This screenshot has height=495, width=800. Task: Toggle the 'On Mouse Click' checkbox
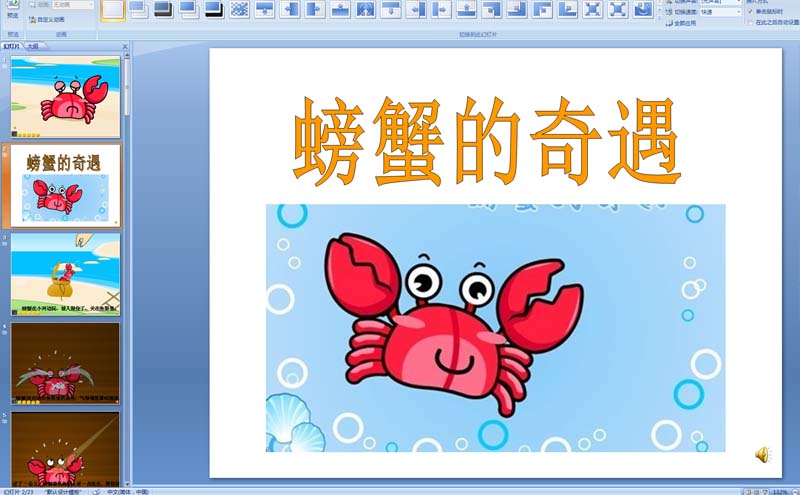coord(750,12)
